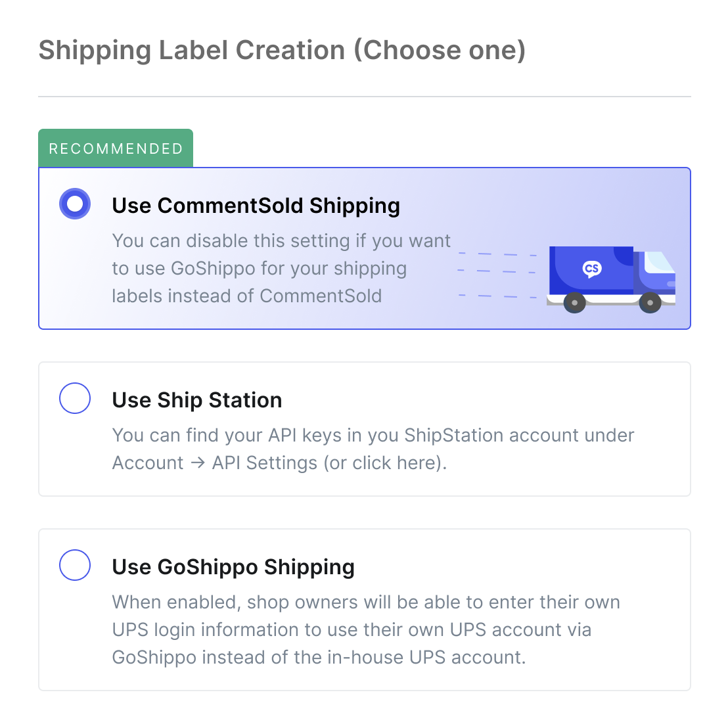Click the 'Use Ship Station' heading
This screenshot has width=728, height=728.
point(197,400)
